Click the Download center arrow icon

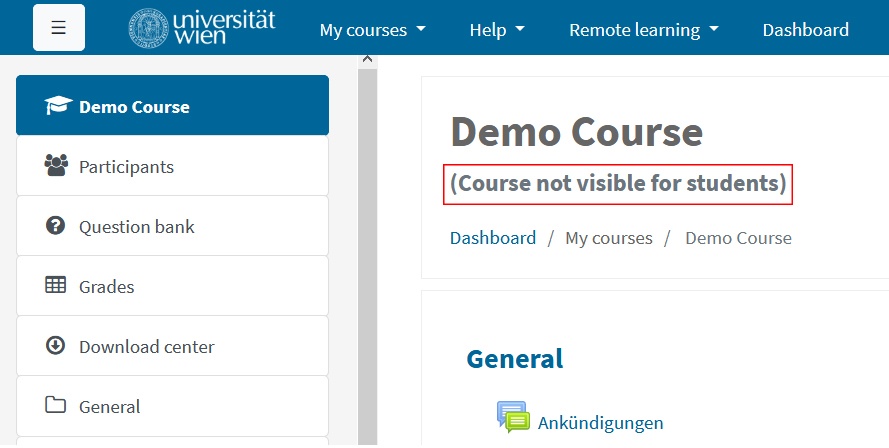point(55,345)
